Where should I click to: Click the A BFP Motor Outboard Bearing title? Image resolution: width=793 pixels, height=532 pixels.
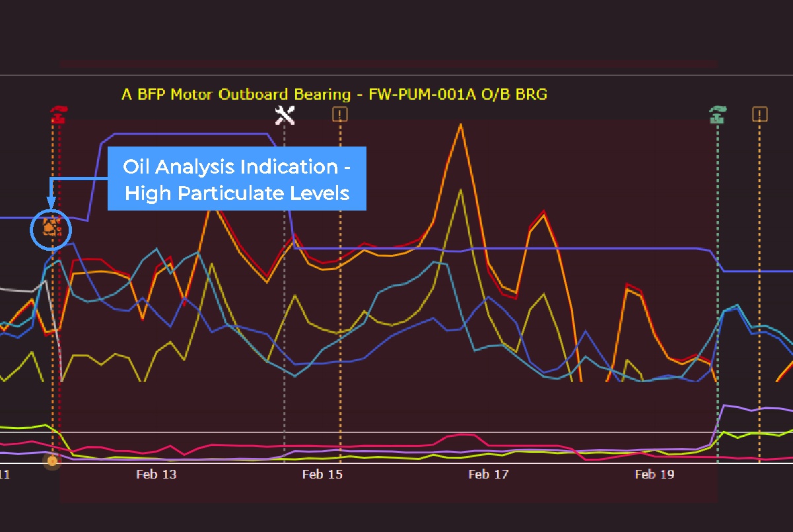tap(334, 94)
